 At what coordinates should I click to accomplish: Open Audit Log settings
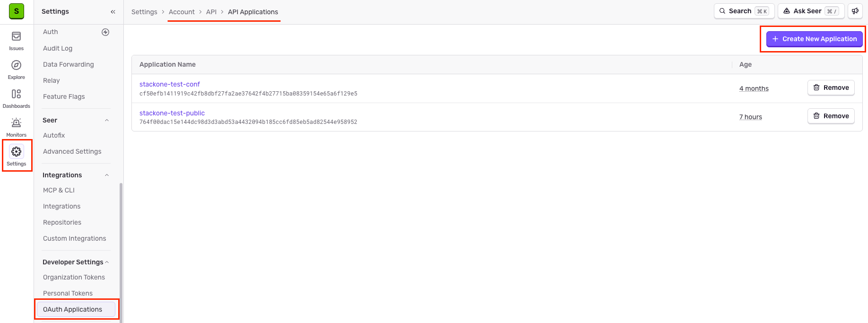58,48
